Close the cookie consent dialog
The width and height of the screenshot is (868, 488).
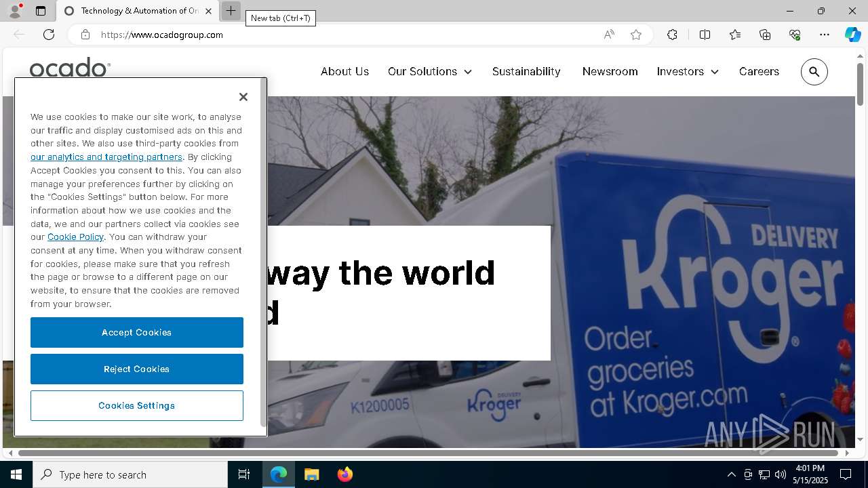(243, 97)
